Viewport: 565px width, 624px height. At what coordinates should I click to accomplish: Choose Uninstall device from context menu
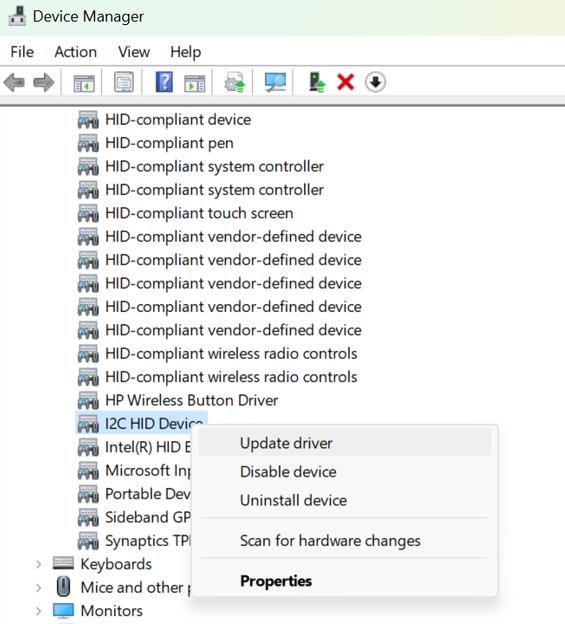(345, 500)
